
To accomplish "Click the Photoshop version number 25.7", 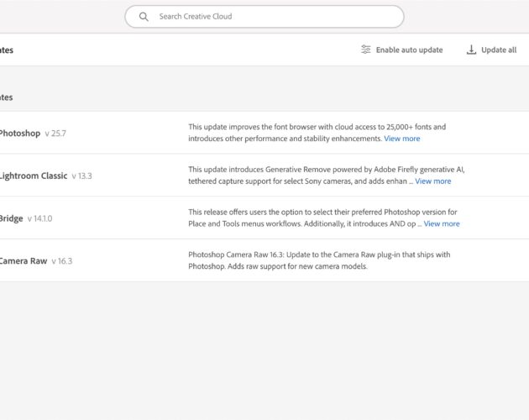I will 55,134.
